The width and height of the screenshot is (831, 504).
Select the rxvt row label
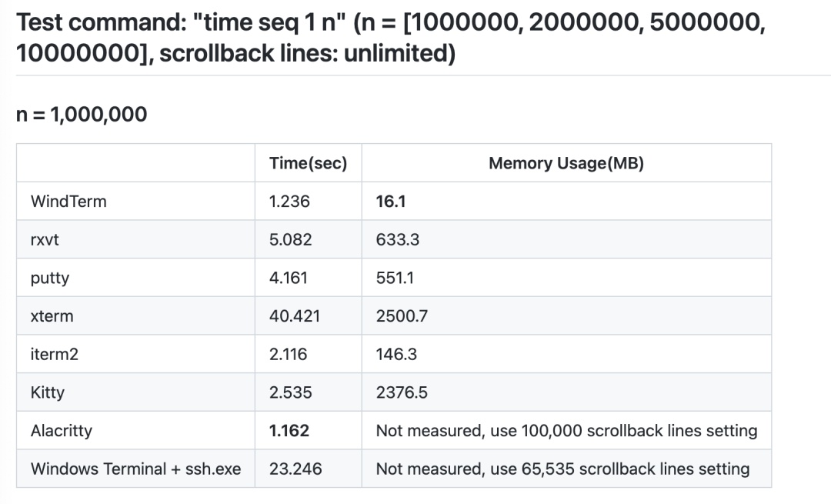(45, 239)
